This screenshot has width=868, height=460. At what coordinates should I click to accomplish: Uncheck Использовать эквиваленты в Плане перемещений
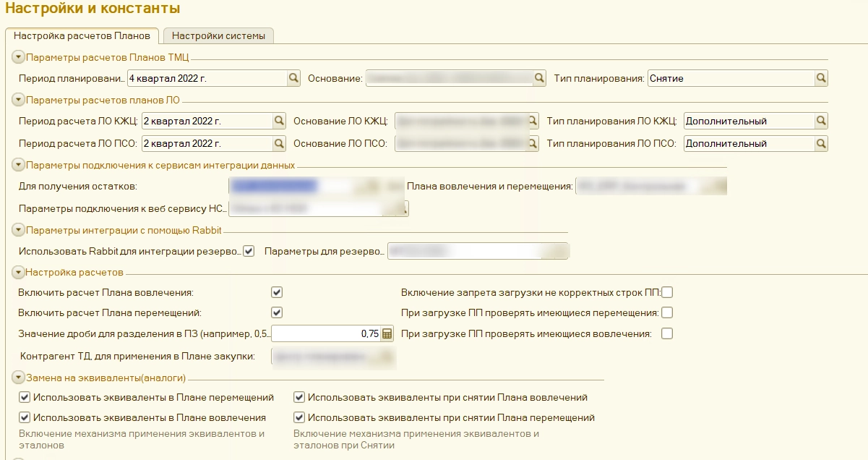tap(25, 397)
